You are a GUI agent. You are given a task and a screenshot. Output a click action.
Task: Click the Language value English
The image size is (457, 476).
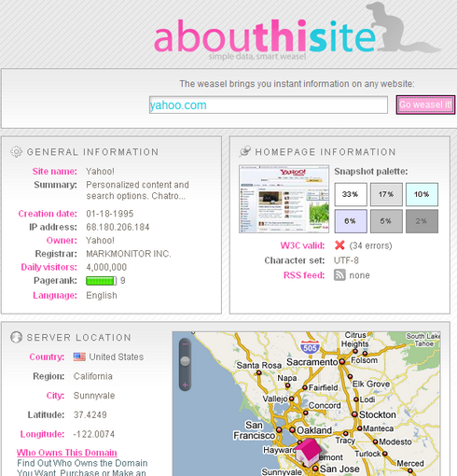coord(102,295)
